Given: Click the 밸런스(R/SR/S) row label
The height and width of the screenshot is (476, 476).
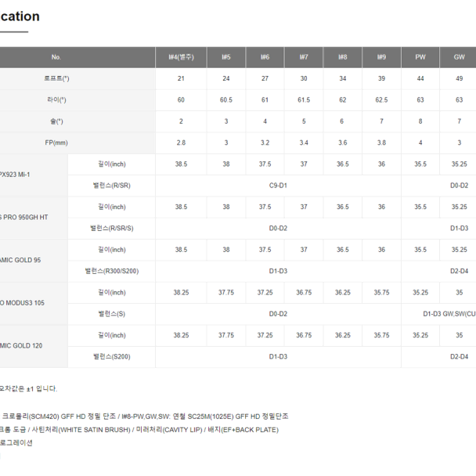Looking at the screenshot, I should click(x=112, y=229).
